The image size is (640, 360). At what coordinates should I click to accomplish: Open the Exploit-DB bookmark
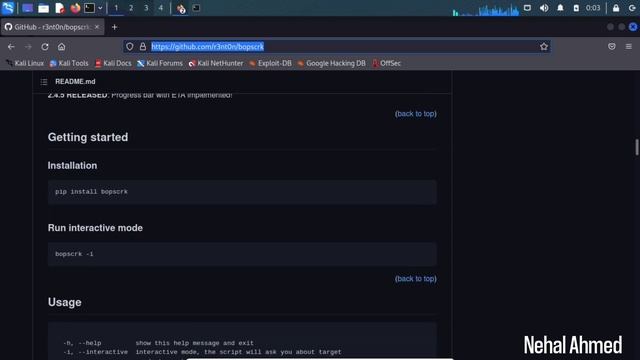pos(270,63)
